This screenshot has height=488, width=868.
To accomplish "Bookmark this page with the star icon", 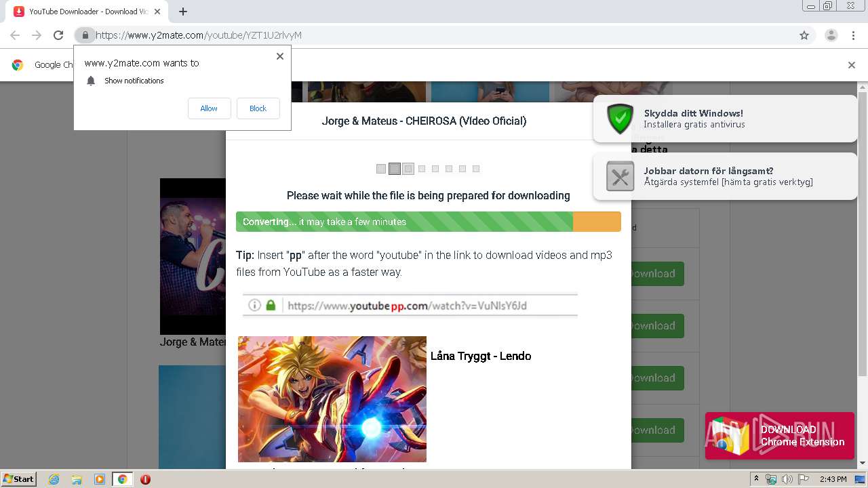I will [x=804, y=35].
